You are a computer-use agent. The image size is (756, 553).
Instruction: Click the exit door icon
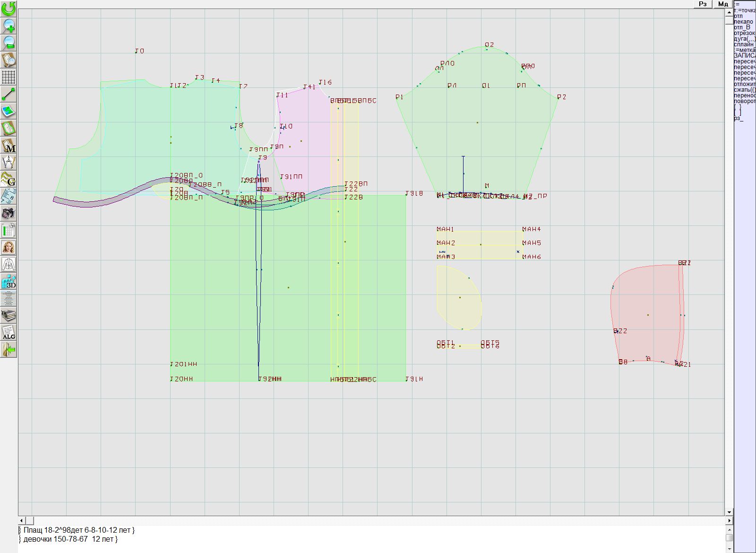(x=9, y=350)
